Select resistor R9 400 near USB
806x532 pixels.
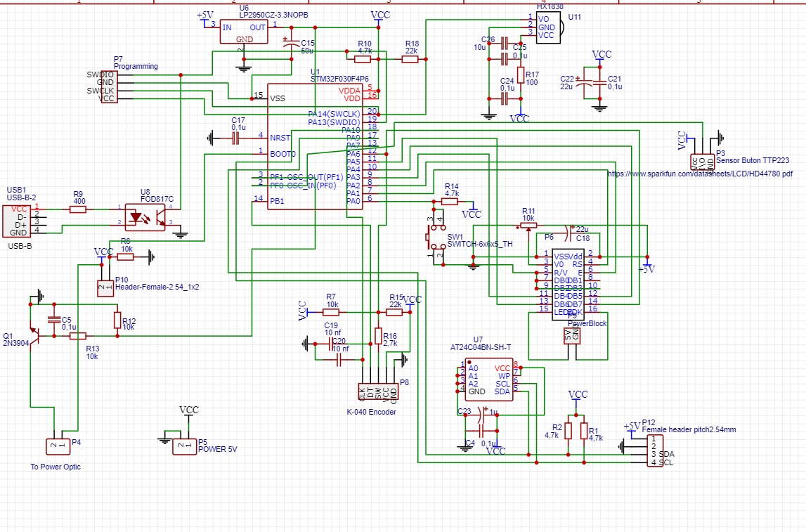point(78,209)
